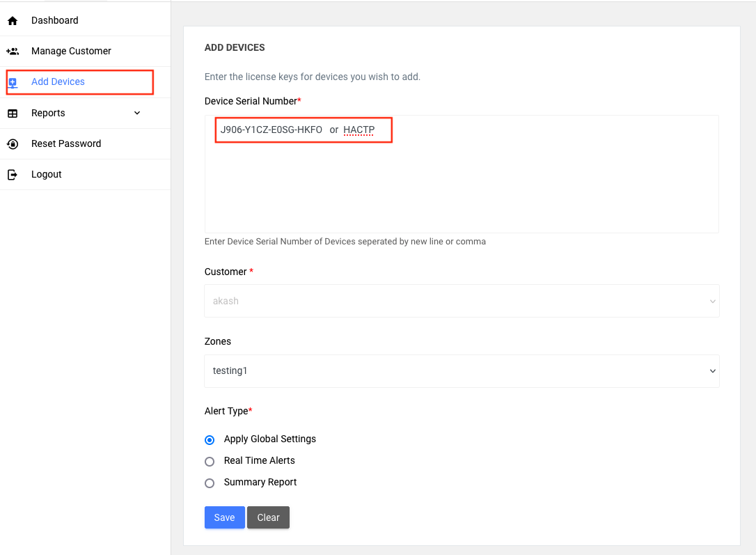
Task: Open Manage Customer menu item
Action: (71, 52)
